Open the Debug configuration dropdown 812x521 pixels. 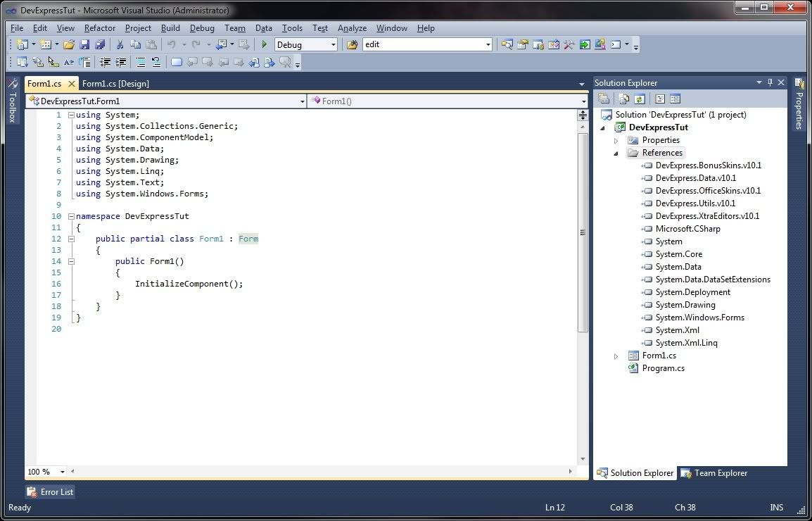click(x=333, y=44)
